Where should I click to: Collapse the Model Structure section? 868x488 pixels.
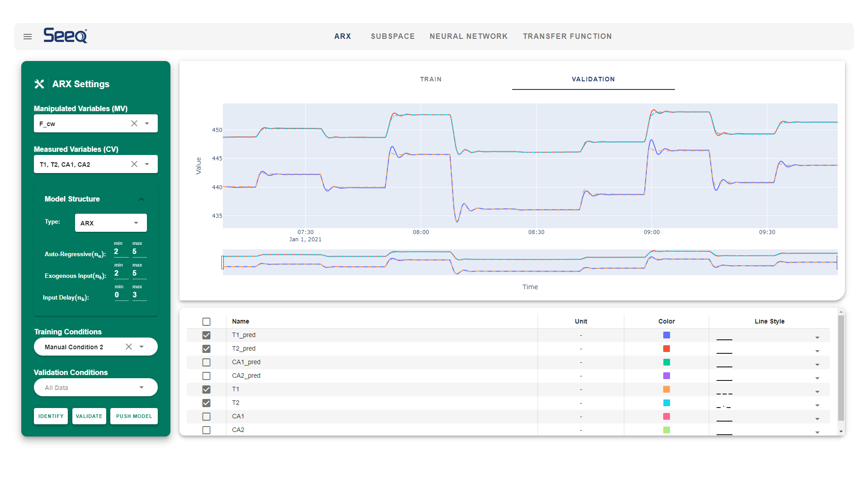point(142,199)
